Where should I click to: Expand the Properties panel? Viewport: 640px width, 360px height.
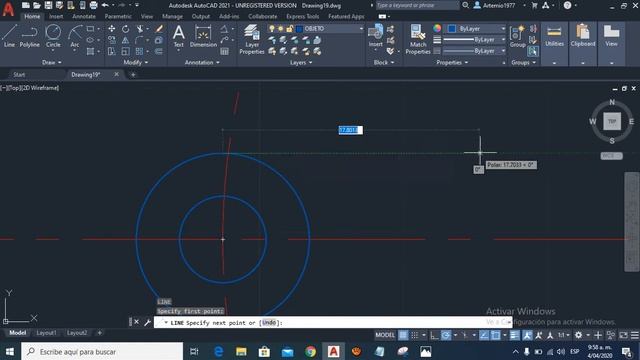(452, 62)
